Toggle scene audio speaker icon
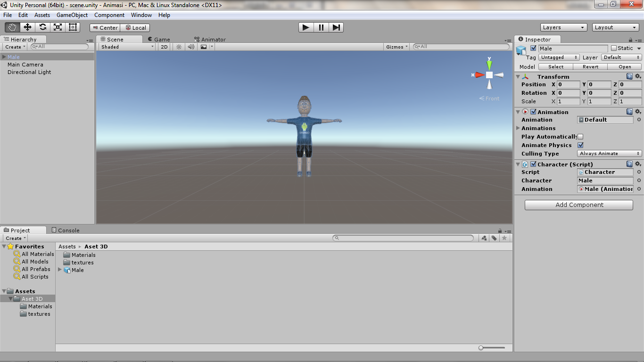This screenshot has height=362, width=644. point(191,47)
